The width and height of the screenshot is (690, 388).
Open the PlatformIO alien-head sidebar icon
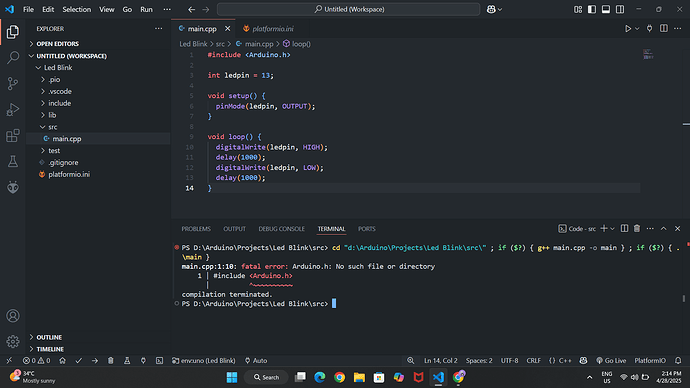point(13,187)
